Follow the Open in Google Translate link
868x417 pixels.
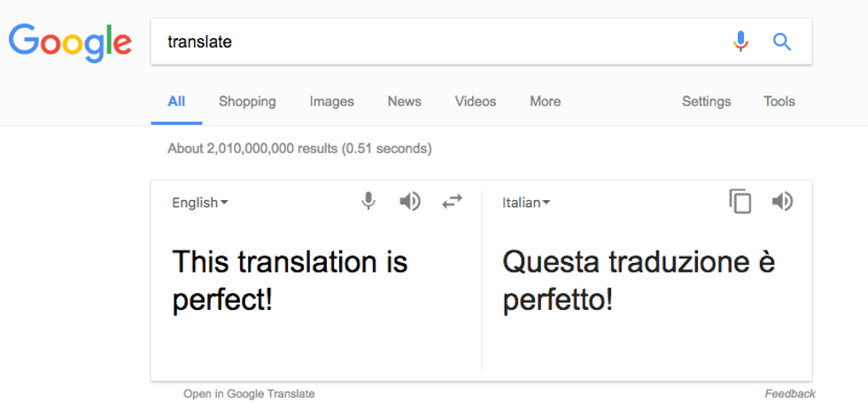(x=249, y=394)
